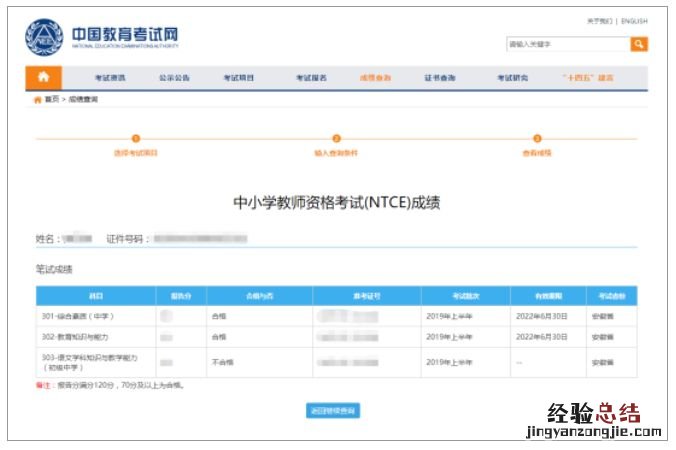The width and height of the screenshot is (676, 450).
Task: Click the NEEA round logo emblem
Action: coord(44,37)
